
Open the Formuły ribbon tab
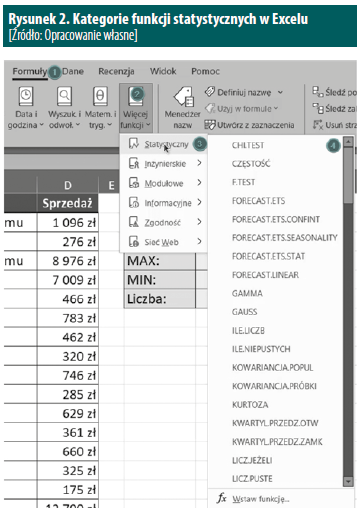pos(29,71)
